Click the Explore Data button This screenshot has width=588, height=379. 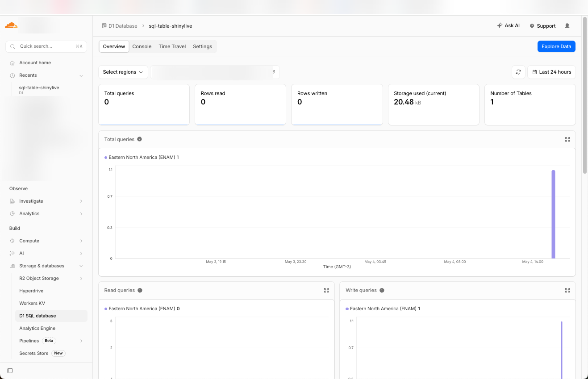(556, 46)
